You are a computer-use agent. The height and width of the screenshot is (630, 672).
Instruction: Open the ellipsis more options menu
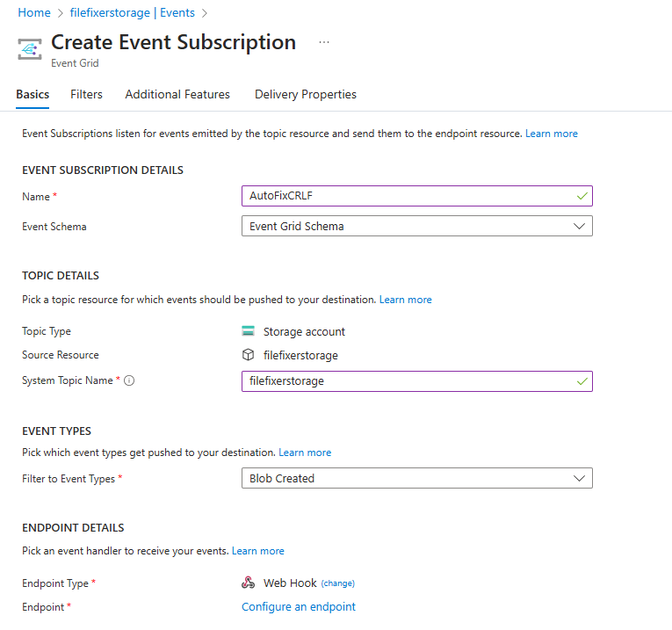click(x=324, y=42)
